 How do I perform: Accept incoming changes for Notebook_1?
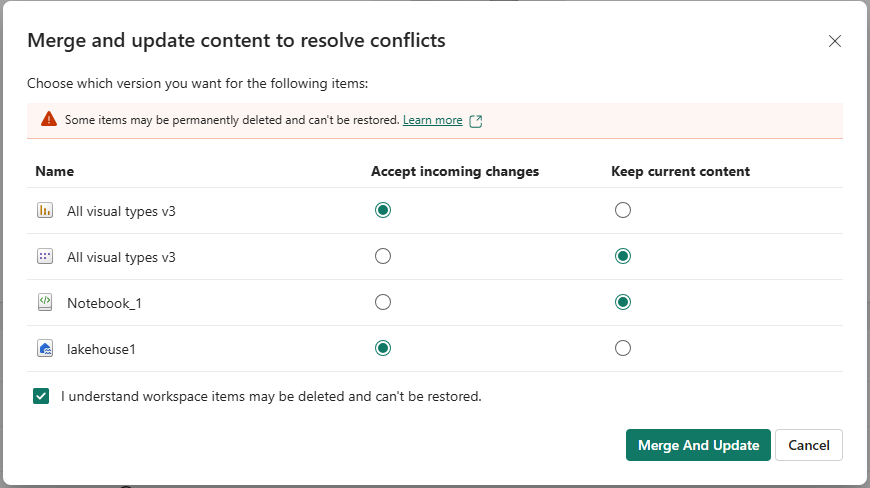tap(382, 302)
